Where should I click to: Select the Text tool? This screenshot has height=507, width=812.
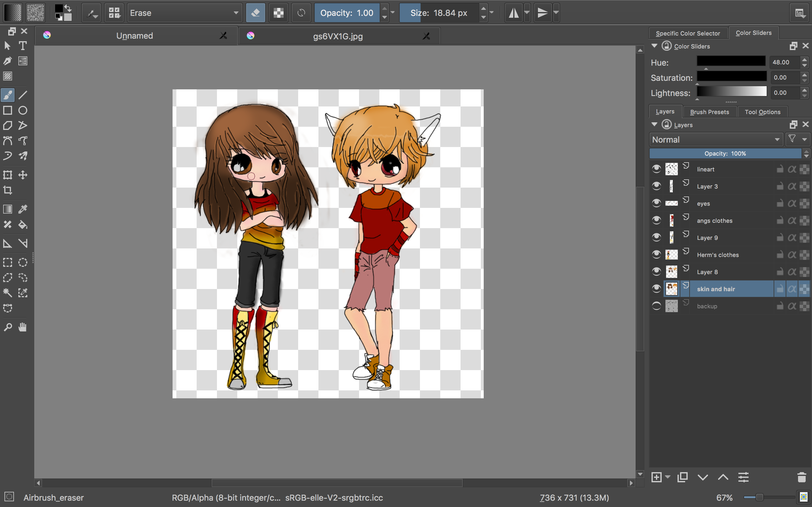23,46
